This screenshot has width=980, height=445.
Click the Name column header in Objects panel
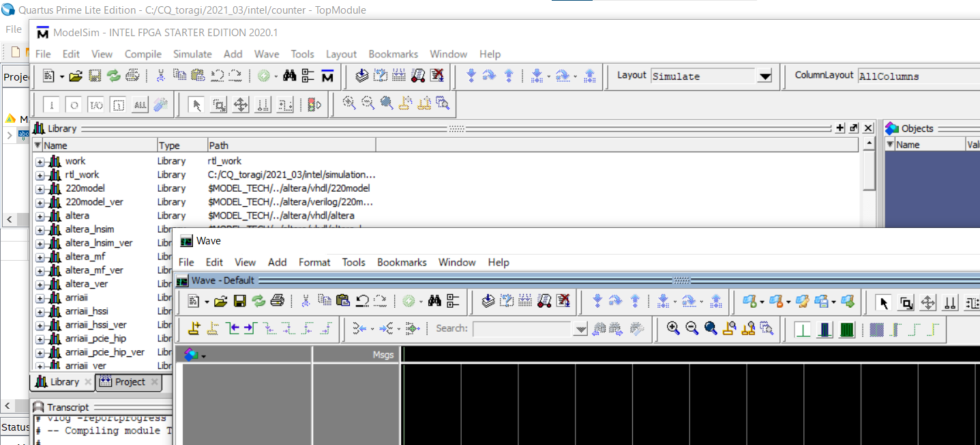[x=930, y=145]
